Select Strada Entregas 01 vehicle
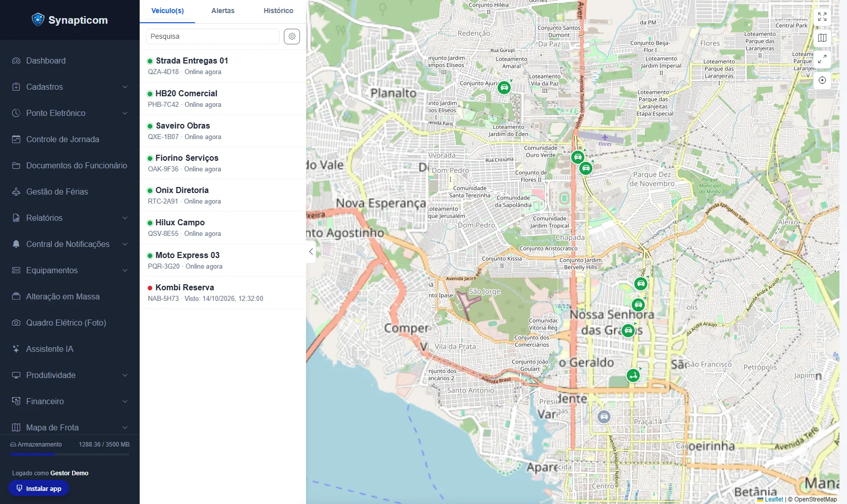This screenshot has width=847, height=504. click(x=223, y=66)
